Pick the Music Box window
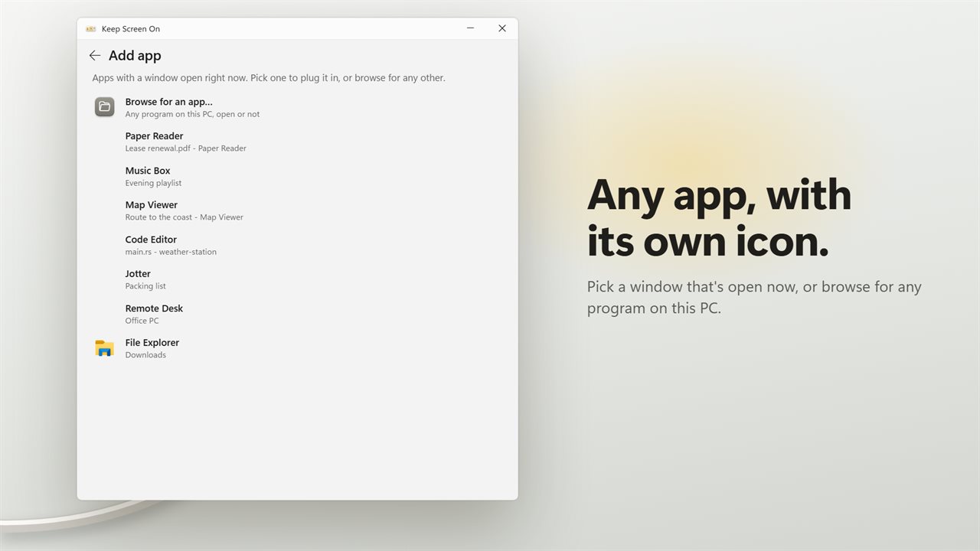The width and height of the screenshot is (980, 551). 297,176
